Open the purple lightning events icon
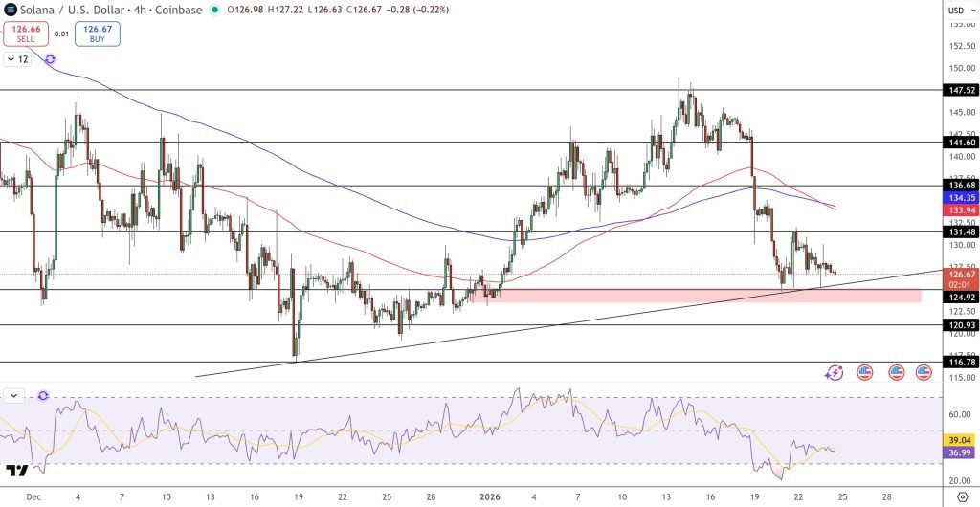This screenshot has width=980, height=507. (x=835, y=373)
